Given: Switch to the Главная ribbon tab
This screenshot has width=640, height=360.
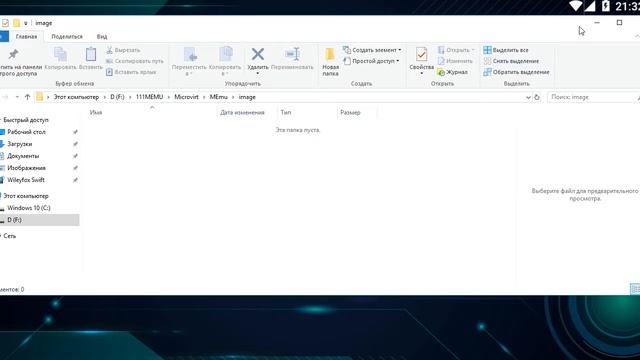Looking at the screenshot, I should (26, 37).
